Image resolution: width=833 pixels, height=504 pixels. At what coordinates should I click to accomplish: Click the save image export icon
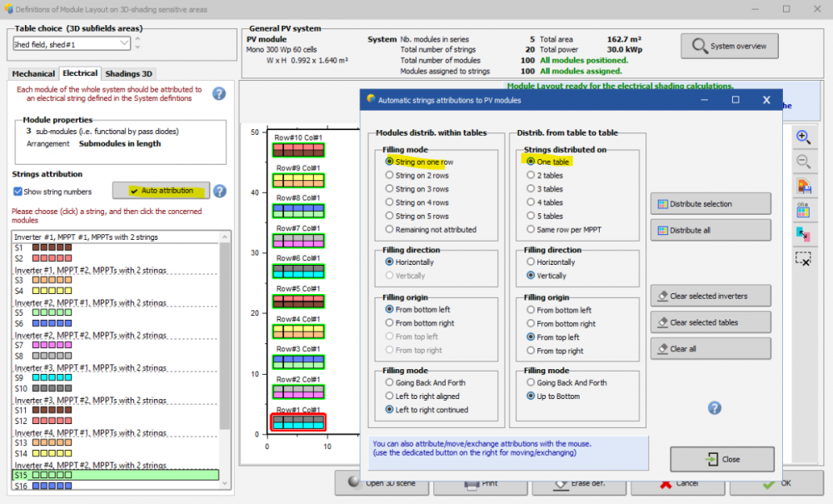coord(803,186)
